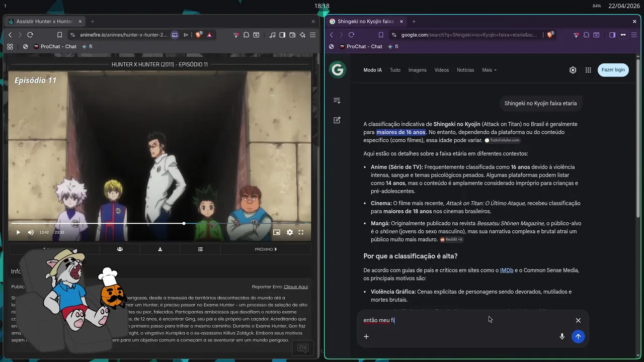
Task: Enter fullscreen on the video player
Action: [x=301, y=232]
